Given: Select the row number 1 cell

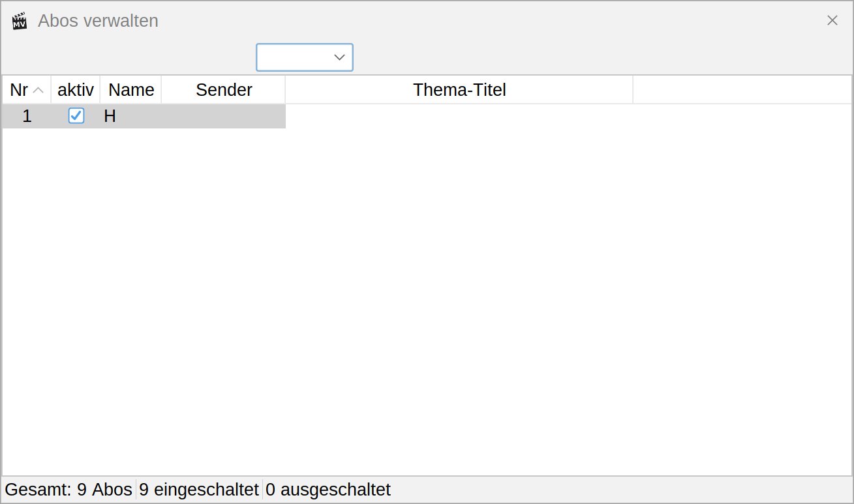Looking at the screenshot, I should click(27, 116).
